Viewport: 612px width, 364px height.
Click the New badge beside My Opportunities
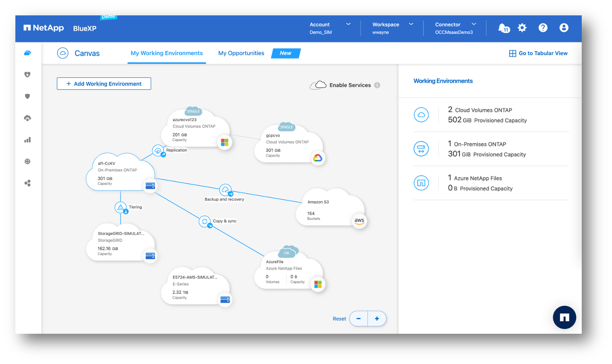coord(286,53)
